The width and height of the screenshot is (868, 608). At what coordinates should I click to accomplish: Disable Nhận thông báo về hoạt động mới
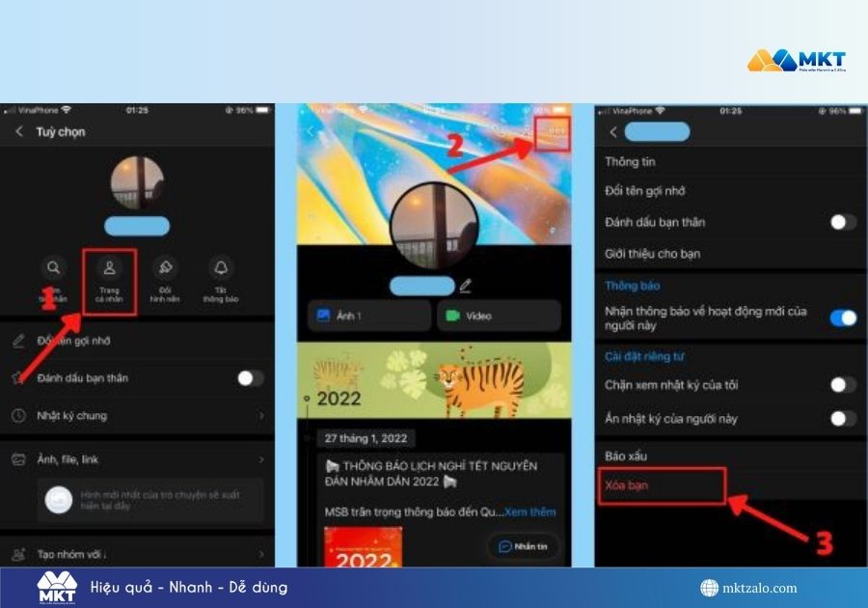point(842,318)
